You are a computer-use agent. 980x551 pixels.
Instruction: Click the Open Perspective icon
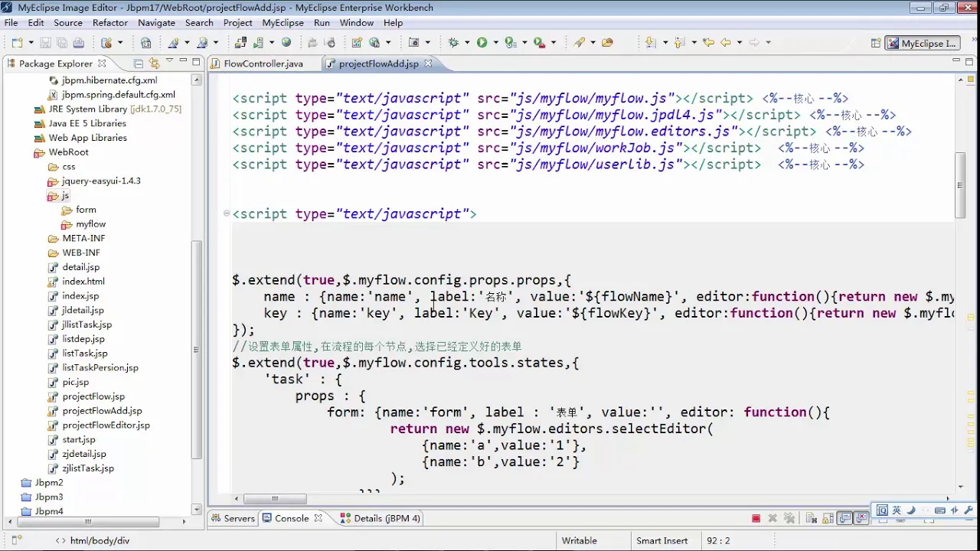coord(875,43)
